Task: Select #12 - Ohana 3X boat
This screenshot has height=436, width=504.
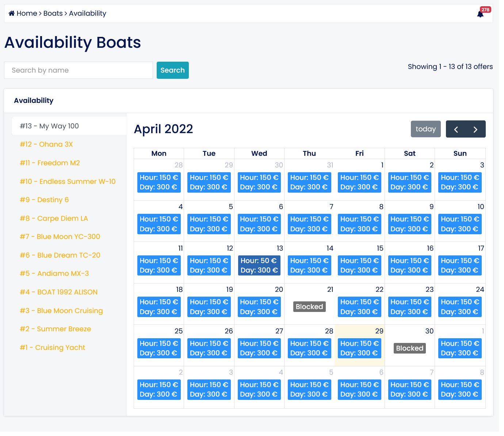Action: pos(46,144)
